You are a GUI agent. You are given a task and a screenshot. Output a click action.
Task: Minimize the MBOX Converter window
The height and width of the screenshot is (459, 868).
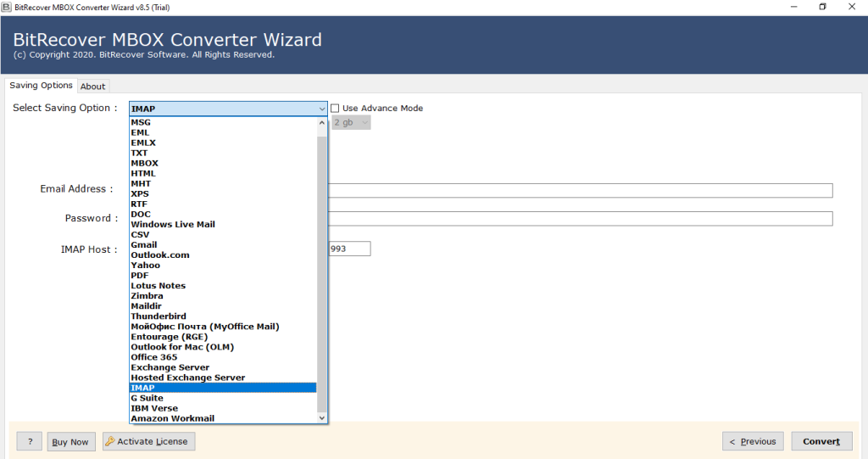tap(793, 7)
